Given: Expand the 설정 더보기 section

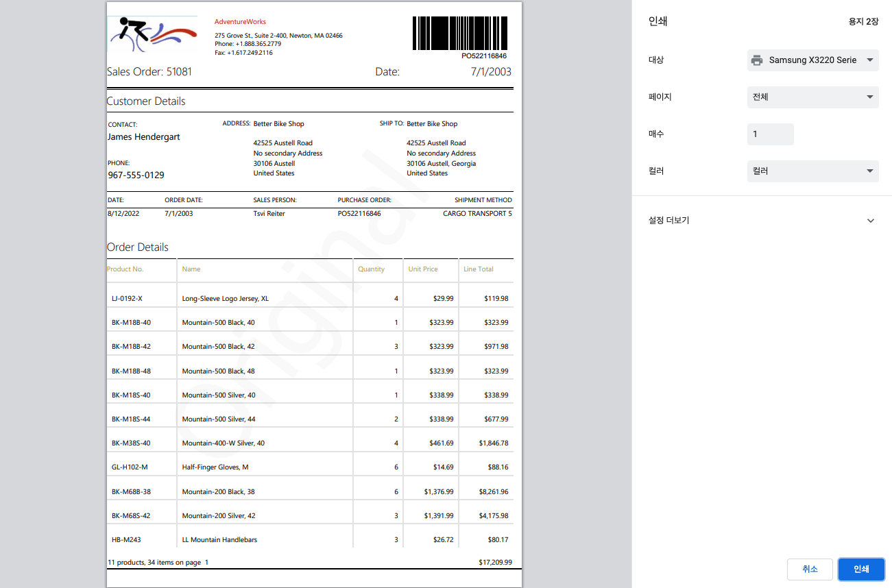Looking at the screenshot, I should [x=669, y=221].
